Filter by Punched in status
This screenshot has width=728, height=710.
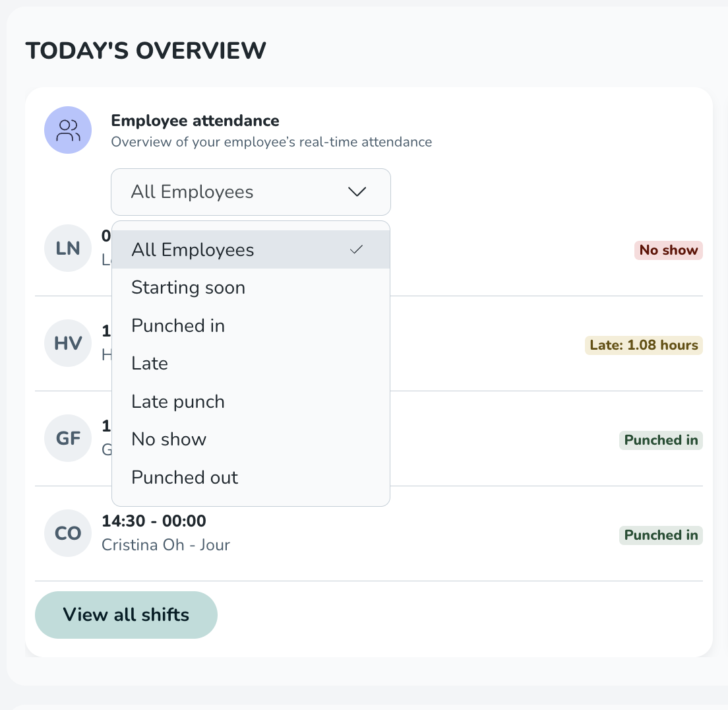pos(178,326)
